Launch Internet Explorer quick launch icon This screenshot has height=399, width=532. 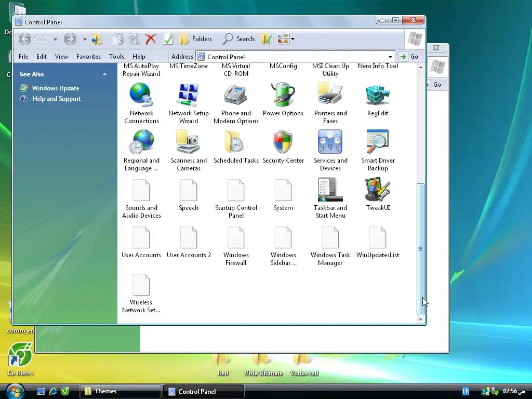pos(53,391)
